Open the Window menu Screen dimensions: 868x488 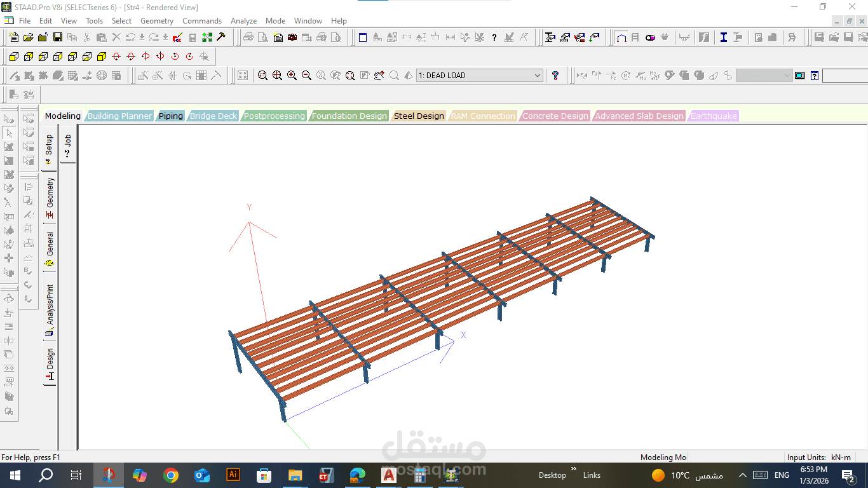pyautogui.click(x=308, y=21)
